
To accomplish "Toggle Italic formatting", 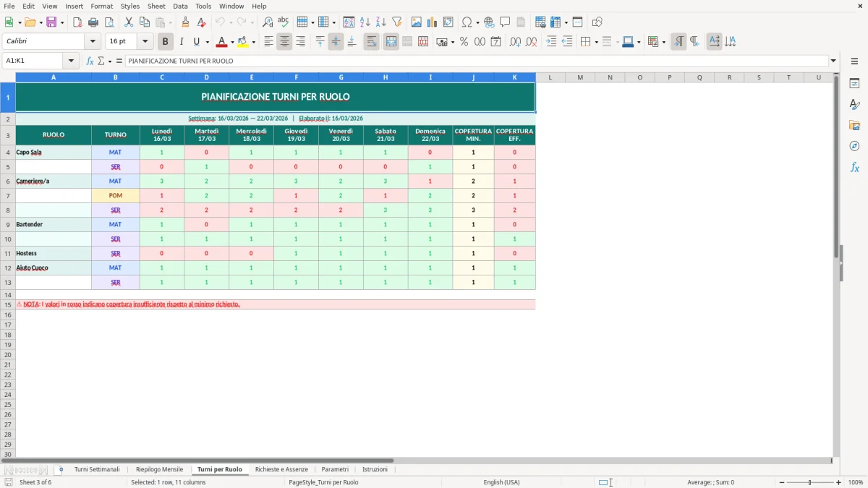I will pos(182,42).
